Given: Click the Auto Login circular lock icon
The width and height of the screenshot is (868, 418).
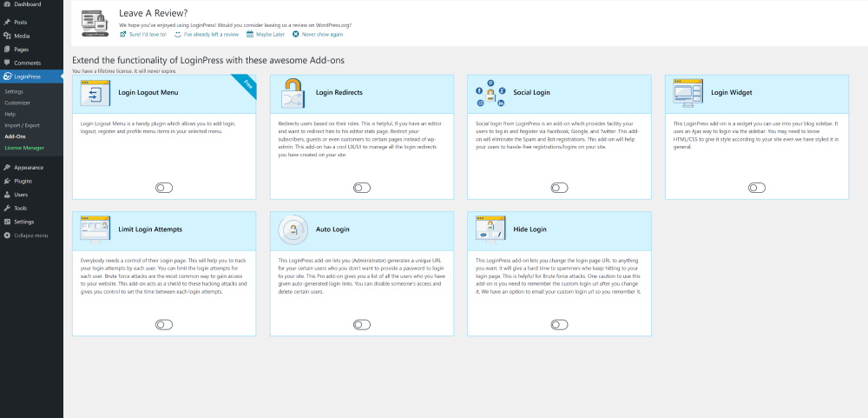Looking at the screenshot, I should click(293, 229).
